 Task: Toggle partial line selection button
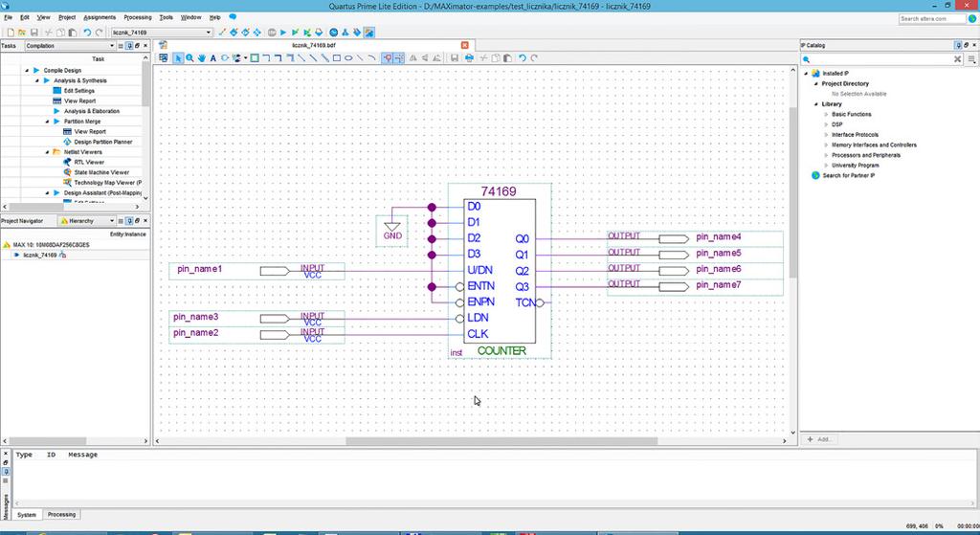coord(399,58)
